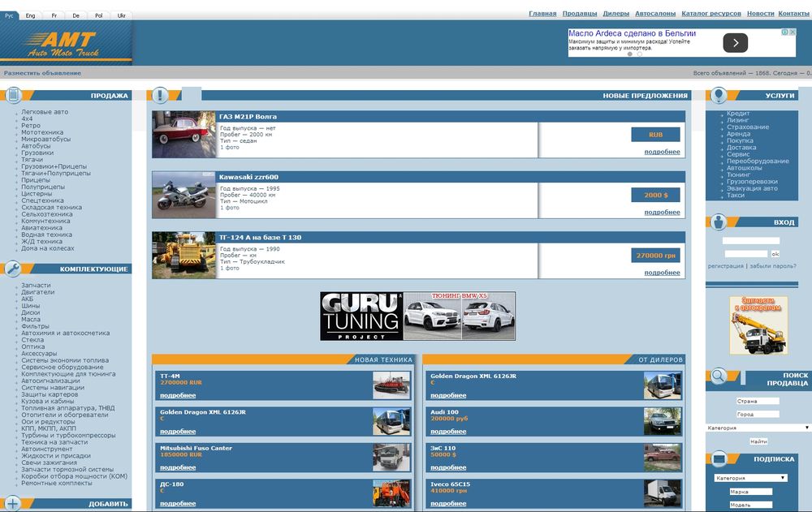Open the ТГ-124 А pipelayer photo
The width and height of the screenshot is (812, 512).
click(184, 256)
